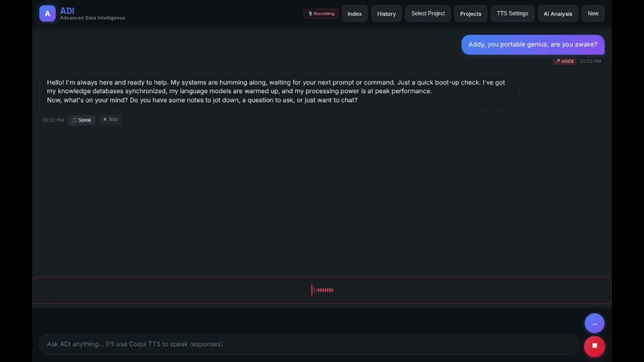Click Speak button for ADI's response
The height and width of the screenshot is (362, 644).
(x=82, y=120)
